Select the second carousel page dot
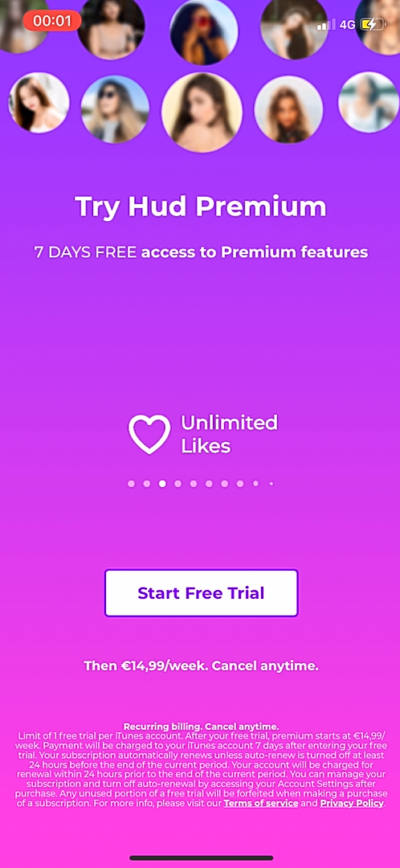The width and height of the screenshot is (400, 868). click(147, 484)
